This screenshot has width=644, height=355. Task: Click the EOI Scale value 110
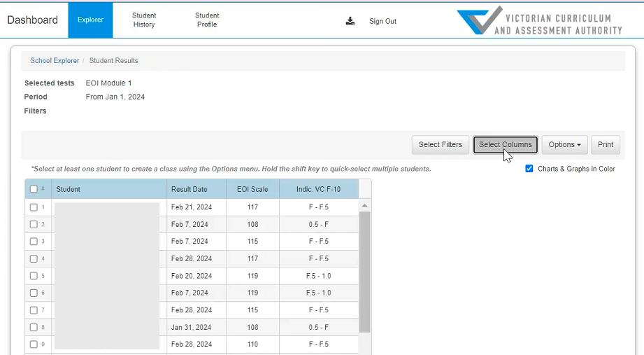click(252, 344)
